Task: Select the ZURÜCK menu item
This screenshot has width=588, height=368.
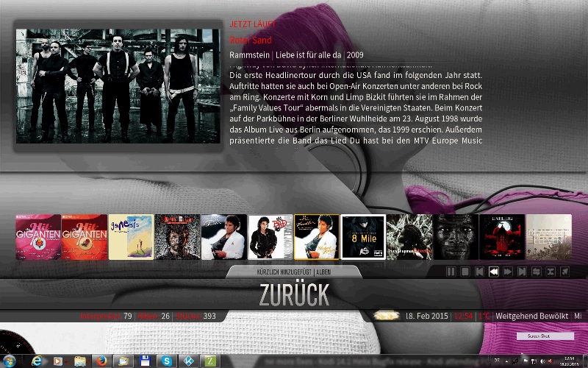Action: point(294,295)
